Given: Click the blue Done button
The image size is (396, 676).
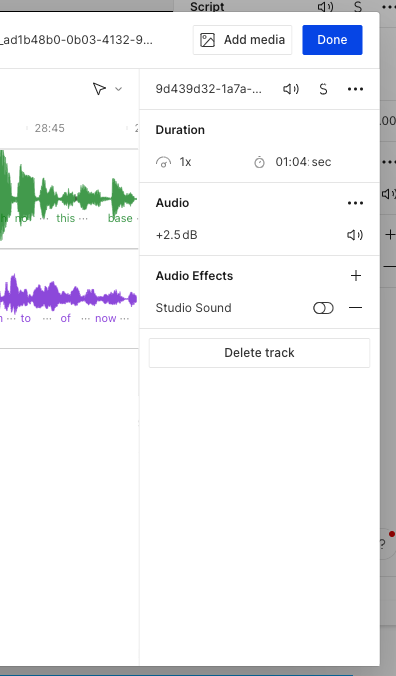Looking at the screenshot, I should pyautogui.click(x=332, y=40).
